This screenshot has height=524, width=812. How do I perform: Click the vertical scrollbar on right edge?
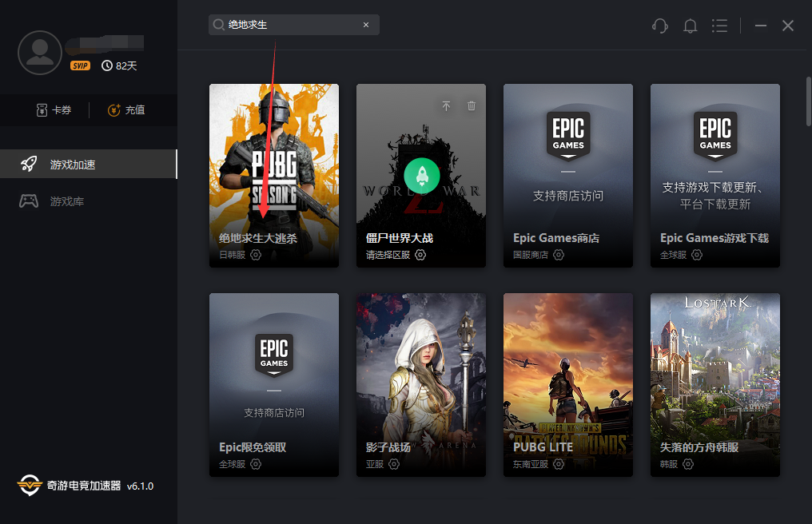(x=808, y=100)
